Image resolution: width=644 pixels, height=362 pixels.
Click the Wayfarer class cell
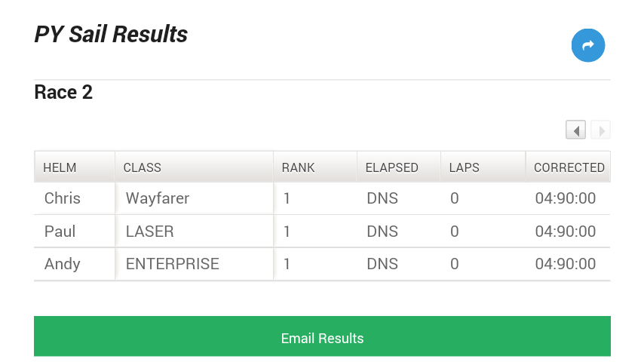(x=158, y=199)
